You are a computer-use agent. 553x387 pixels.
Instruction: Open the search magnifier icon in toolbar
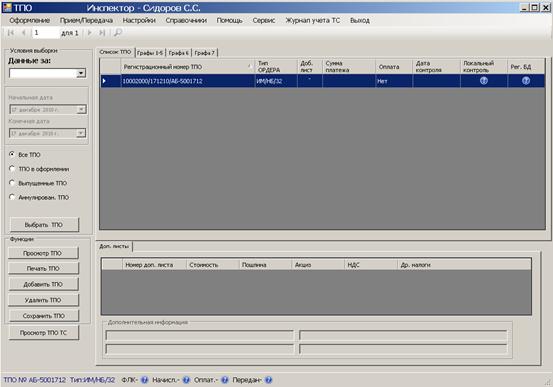[x=118, y=33]
